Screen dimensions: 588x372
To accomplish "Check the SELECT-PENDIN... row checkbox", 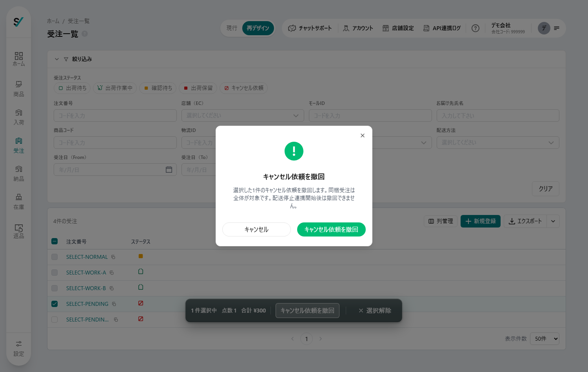I will click(54, 320).
